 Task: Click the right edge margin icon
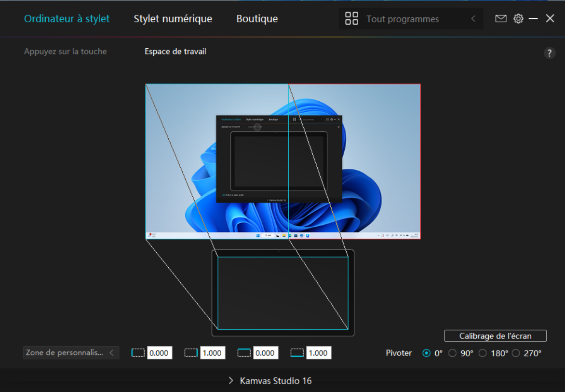pos(191,353)
